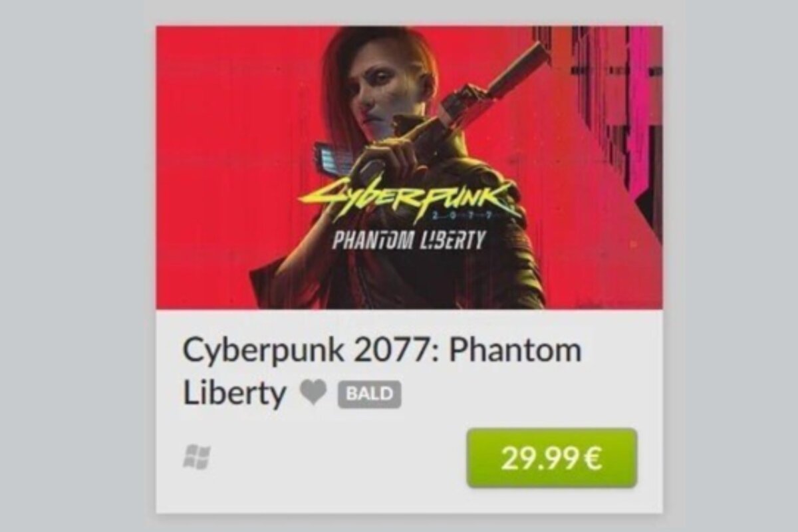Open the Phantom Liberty cover image
The image size is (798, 532).
coord(409,168)
